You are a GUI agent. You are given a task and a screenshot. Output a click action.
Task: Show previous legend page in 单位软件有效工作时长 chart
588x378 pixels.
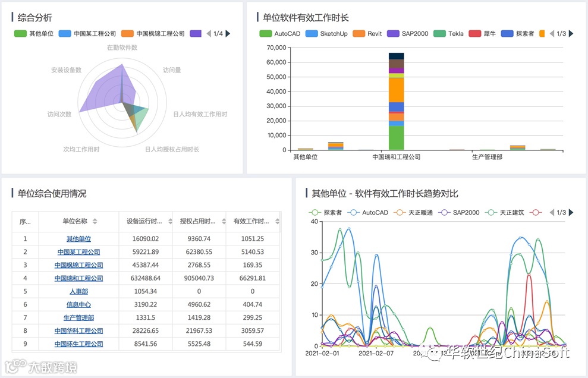pyautogui.click(x=552, y=34)
